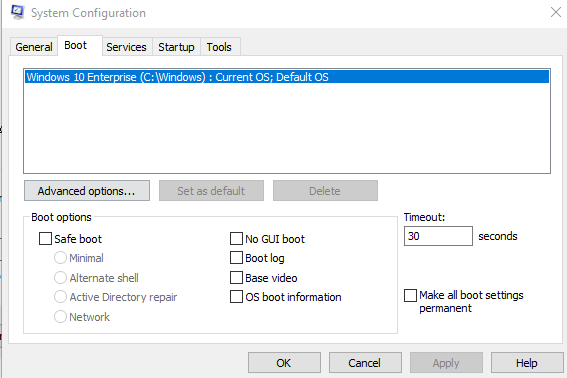The height and width of the screenshot is (378, 567).
Task: Choose the Network safe boot option
Action: (x=60, y=317)
